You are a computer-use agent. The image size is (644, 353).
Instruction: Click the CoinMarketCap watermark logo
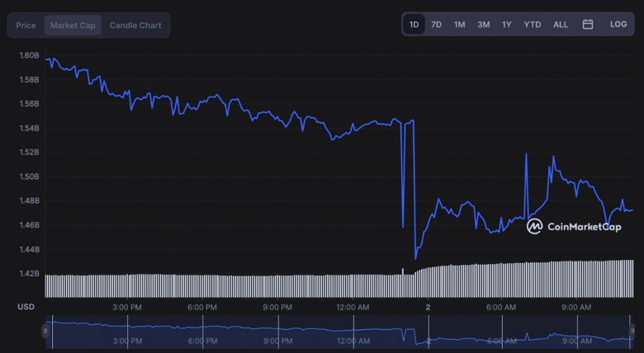(x=574, y=226)
